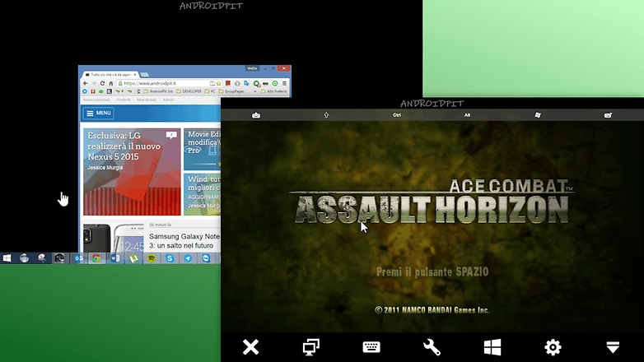
Task: Reload the page in Chrome
Action: coord(102,83)
